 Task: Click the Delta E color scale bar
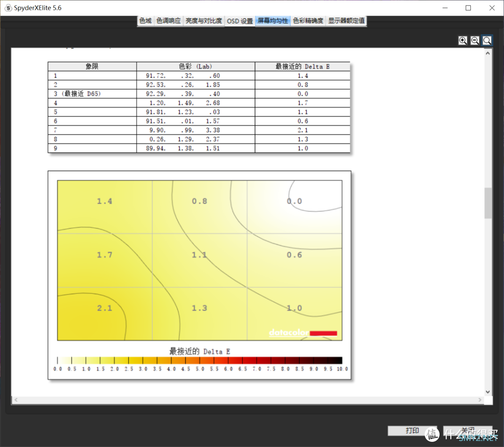pos(200,360)
